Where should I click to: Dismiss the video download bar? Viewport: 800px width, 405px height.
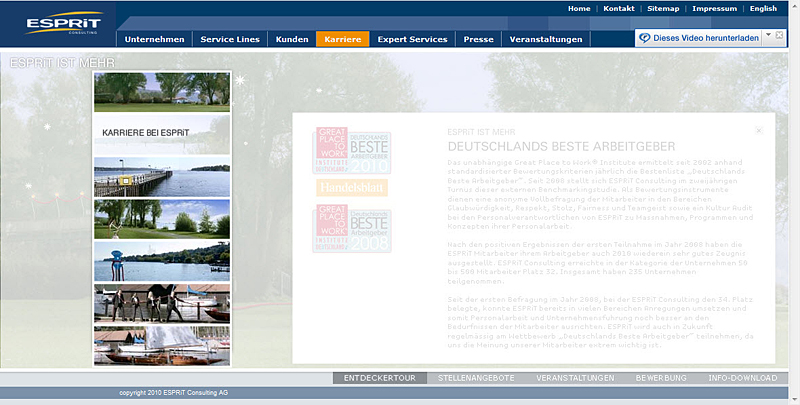click(x=779, y=35)
